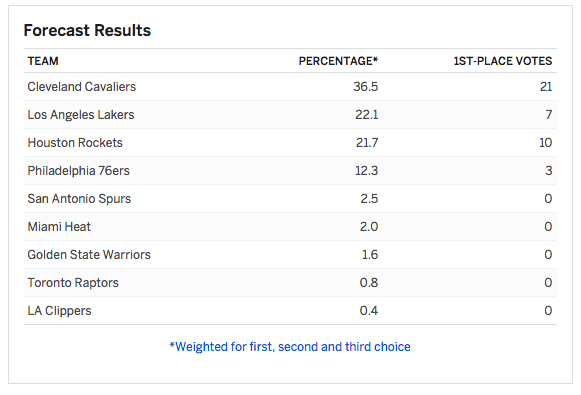This screenshot has height=395, width=581.
Task: Click the PERCENTAGE* column header
Action: 338,61
